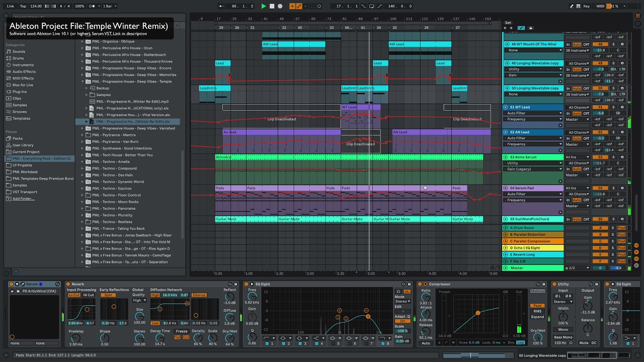Open the Utility Input Stereo dropdown
Screen dimensions: 644x362
point(563,302)
